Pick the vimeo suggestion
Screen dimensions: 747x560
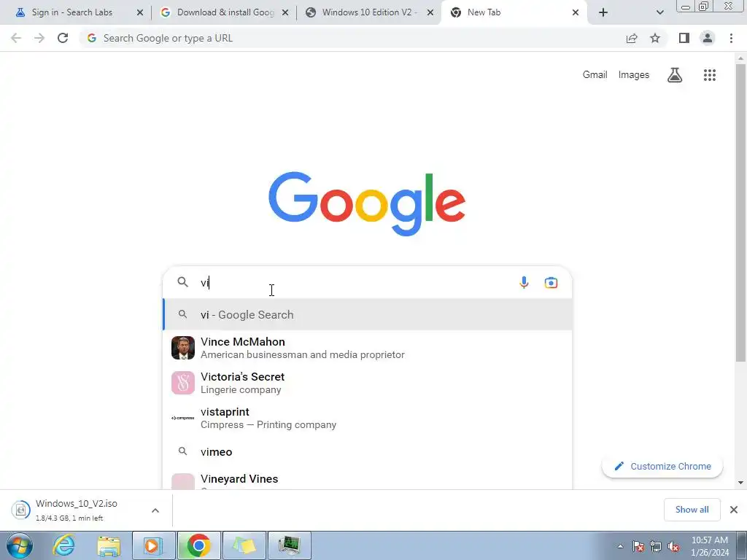[x=368, y=451]
